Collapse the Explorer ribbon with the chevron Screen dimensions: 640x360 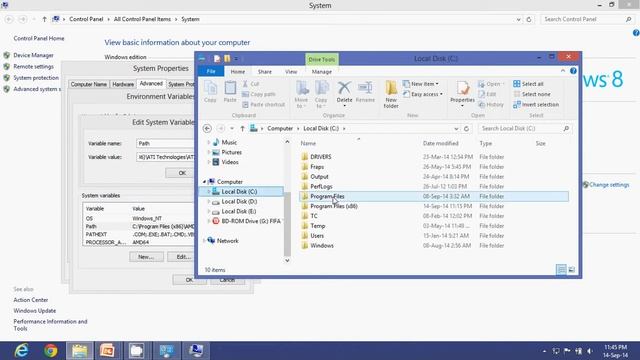(x=563, y=71)
